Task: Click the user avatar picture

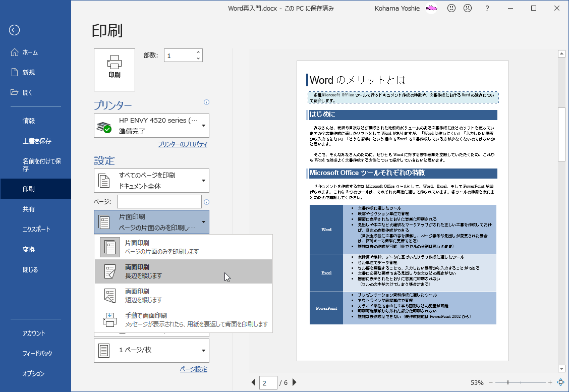Action: click(431, 8)
